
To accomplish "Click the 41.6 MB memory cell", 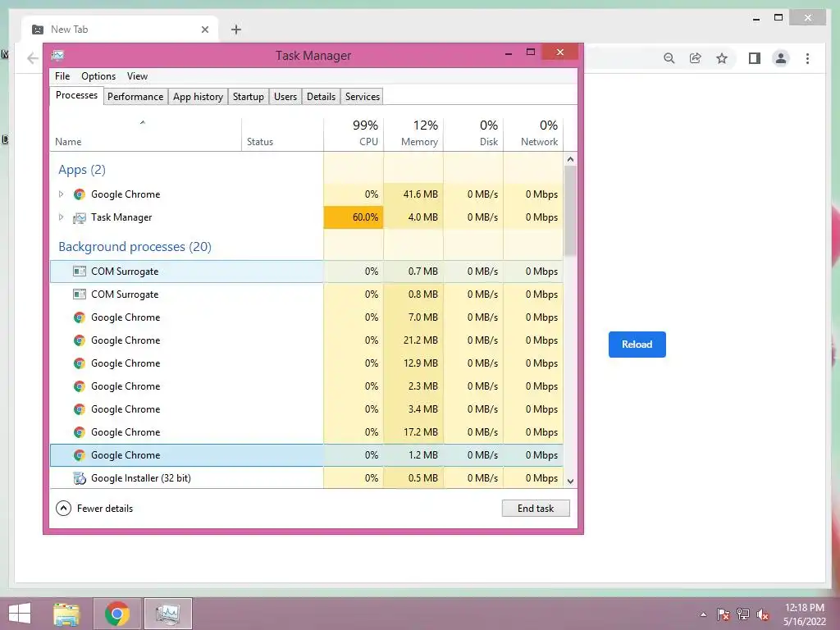I will click(x=413, y=194).
